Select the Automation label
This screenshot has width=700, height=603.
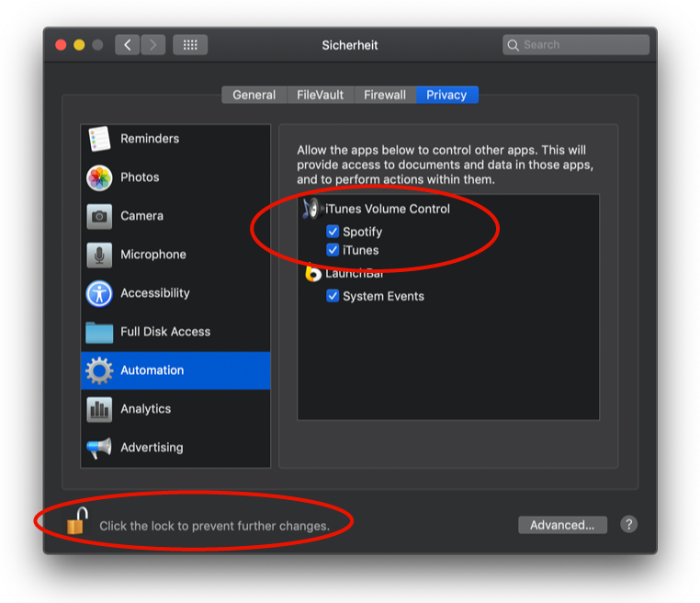click(x=152, y=370)
